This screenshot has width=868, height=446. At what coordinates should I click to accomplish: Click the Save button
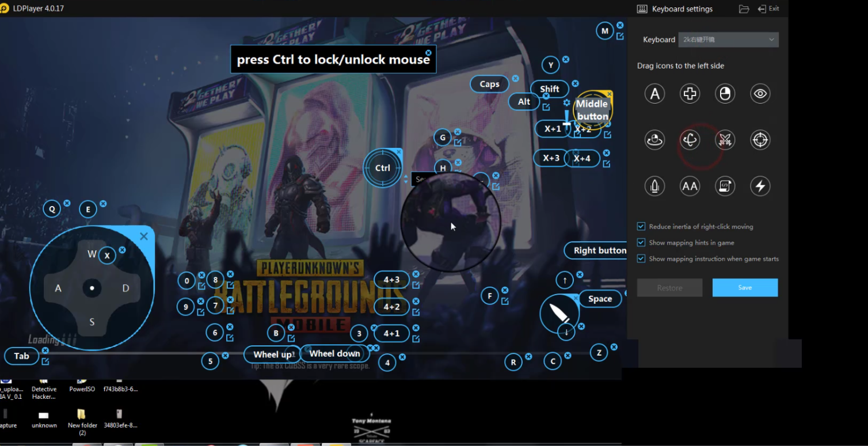tap(745, 288)
